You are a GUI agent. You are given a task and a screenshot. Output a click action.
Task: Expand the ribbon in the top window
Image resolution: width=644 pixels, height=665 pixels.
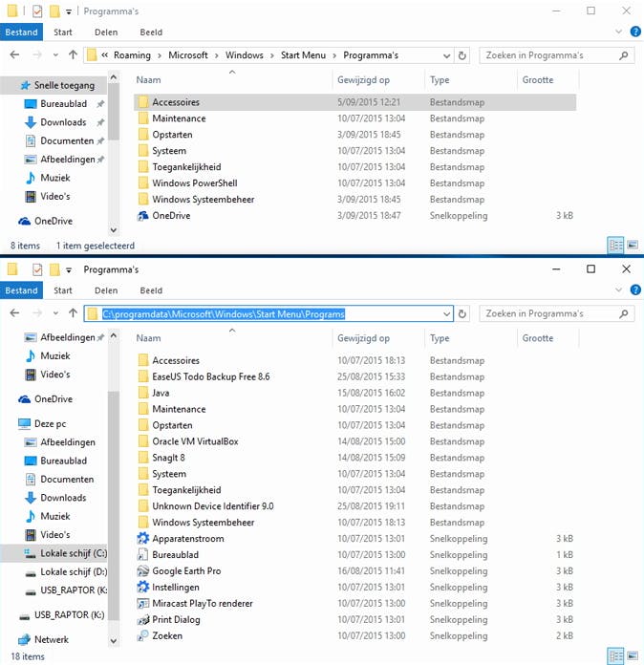(x=618, y=32)
